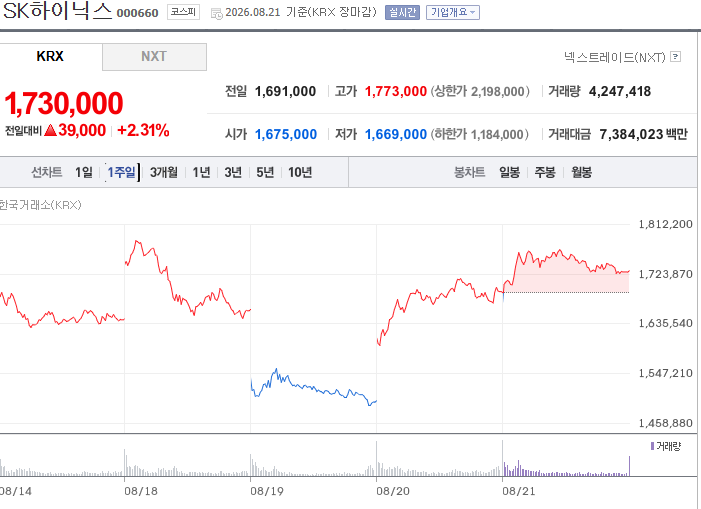Image resolution: width=701 pixels, height=509 pixels.
Task: Show the 주봉 weekly candle chart
Action: click(545, 172)
